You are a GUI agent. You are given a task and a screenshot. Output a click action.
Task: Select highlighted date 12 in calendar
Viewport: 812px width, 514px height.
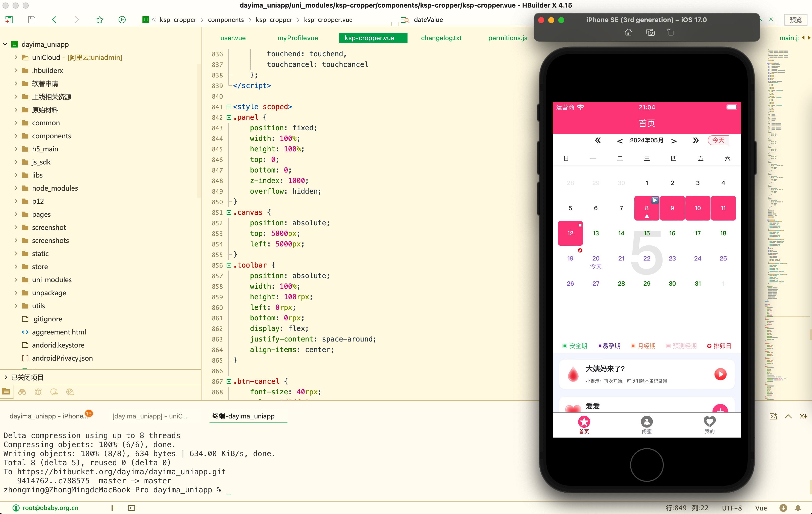(570, 233)
